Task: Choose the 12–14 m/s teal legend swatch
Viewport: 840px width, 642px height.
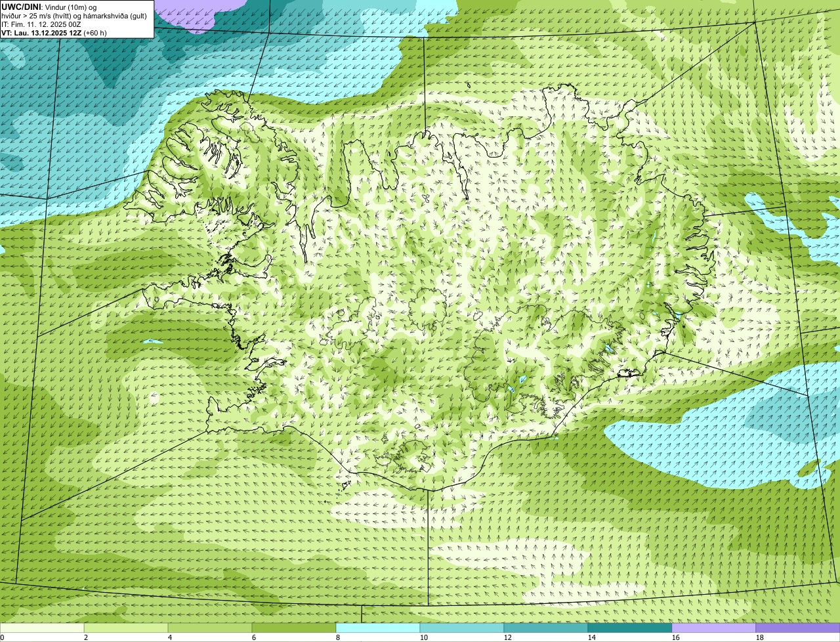Action: [546, 628]
